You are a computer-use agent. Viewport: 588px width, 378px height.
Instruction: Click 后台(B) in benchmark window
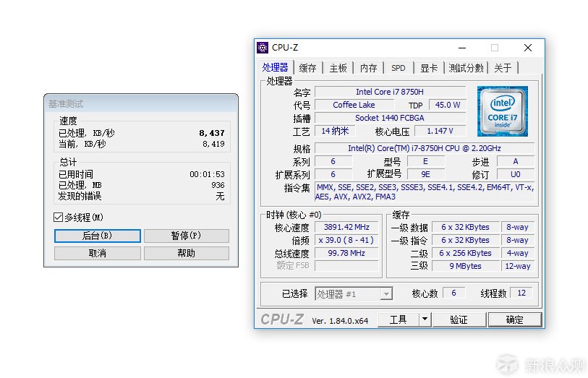point(97,236)
